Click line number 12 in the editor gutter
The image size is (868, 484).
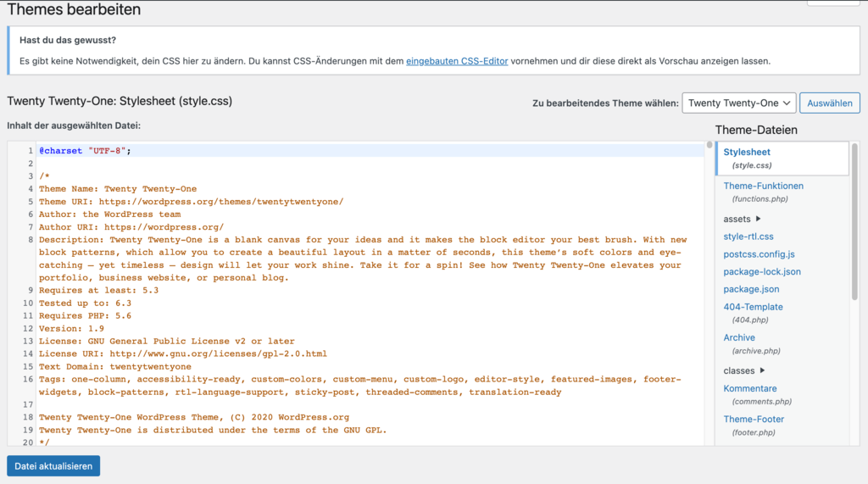click(27, 328)
